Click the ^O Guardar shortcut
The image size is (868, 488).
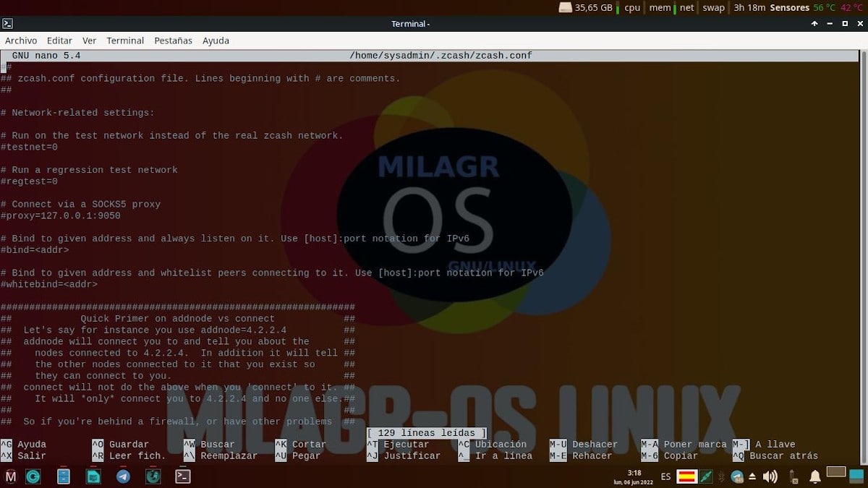tap(121, 445)
